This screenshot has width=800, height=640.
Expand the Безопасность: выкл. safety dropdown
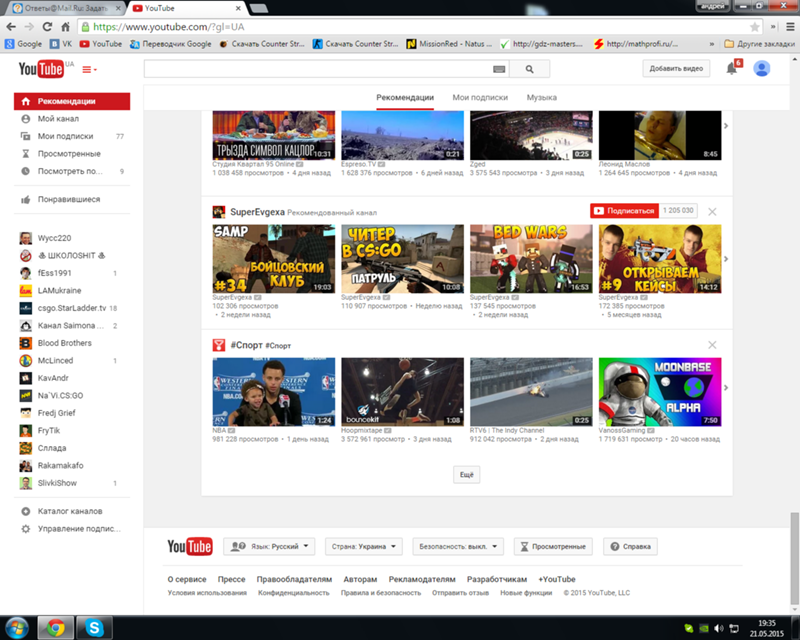click(x=456, y=547)
